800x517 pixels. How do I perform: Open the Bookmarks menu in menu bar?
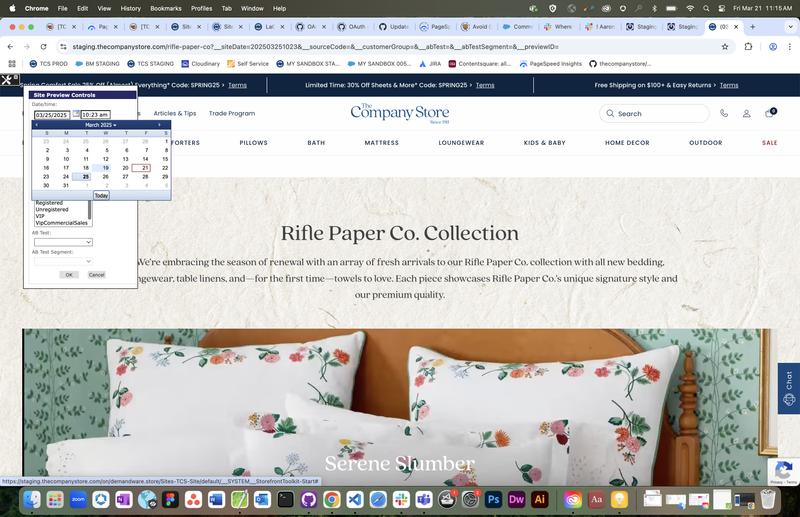tap(165, 7)
